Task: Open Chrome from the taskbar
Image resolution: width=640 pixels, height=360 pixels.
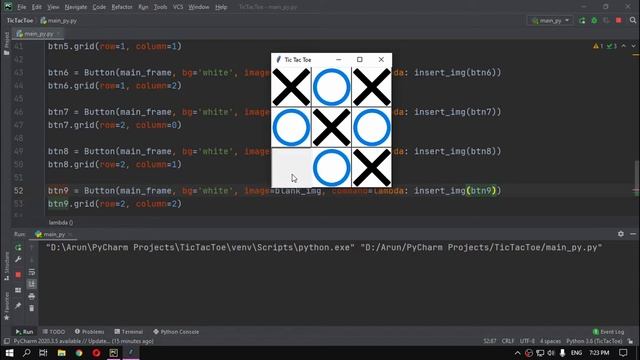Action: 79,353
